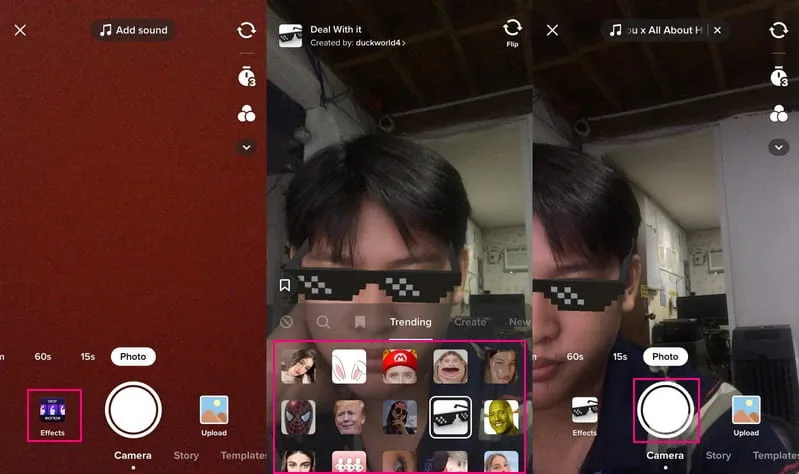This screenshot has height=474, width=799.
Task: Open the highlighted Effects icon on red screen
Action: click(53, 414)
